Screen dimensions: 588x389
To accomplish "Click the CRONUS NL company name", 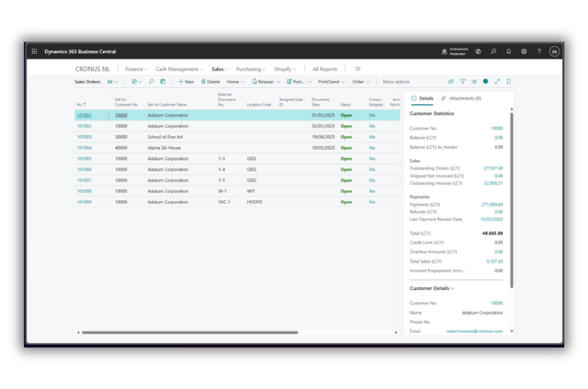I will pos(92,69).
